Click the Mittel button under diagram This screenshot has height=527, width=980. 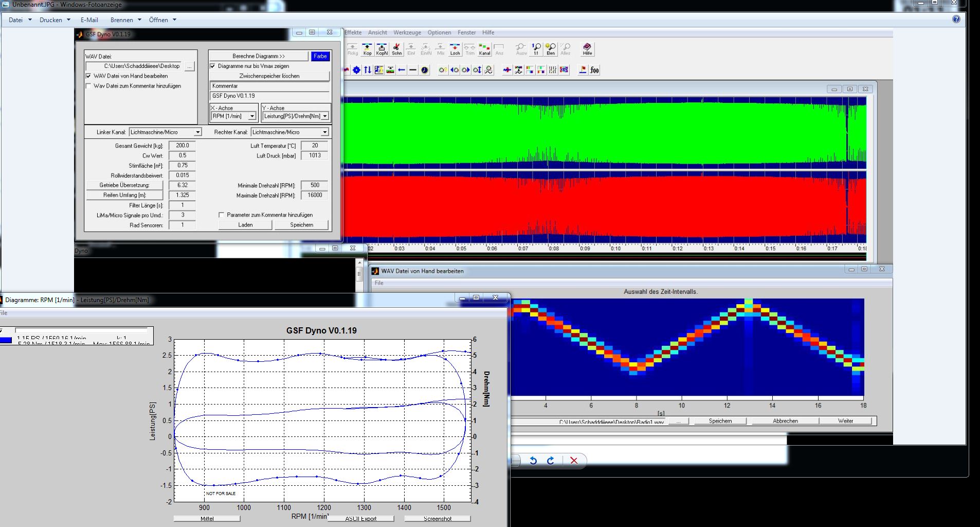pos(207,519)
